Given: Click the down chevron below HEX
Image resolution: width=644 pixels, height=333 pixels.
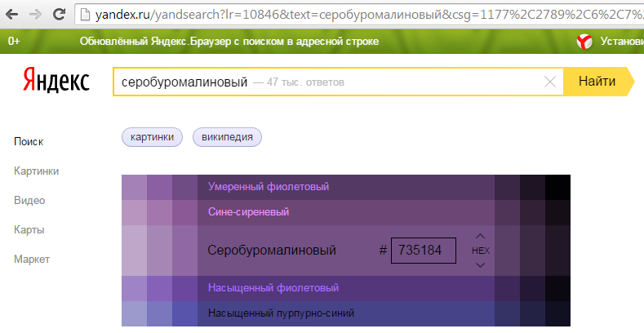Looking at the screenshot, I should 480,264.
